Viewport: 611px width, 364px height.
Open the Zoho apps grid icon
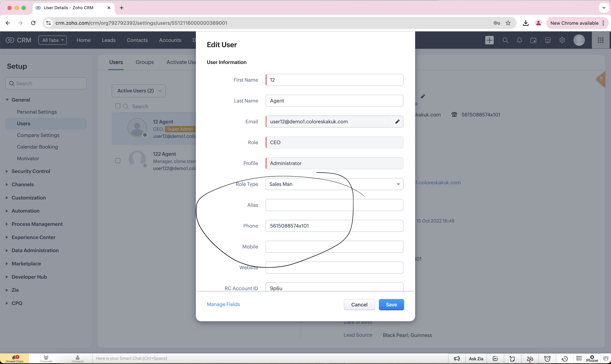click(x=601, y=40)
